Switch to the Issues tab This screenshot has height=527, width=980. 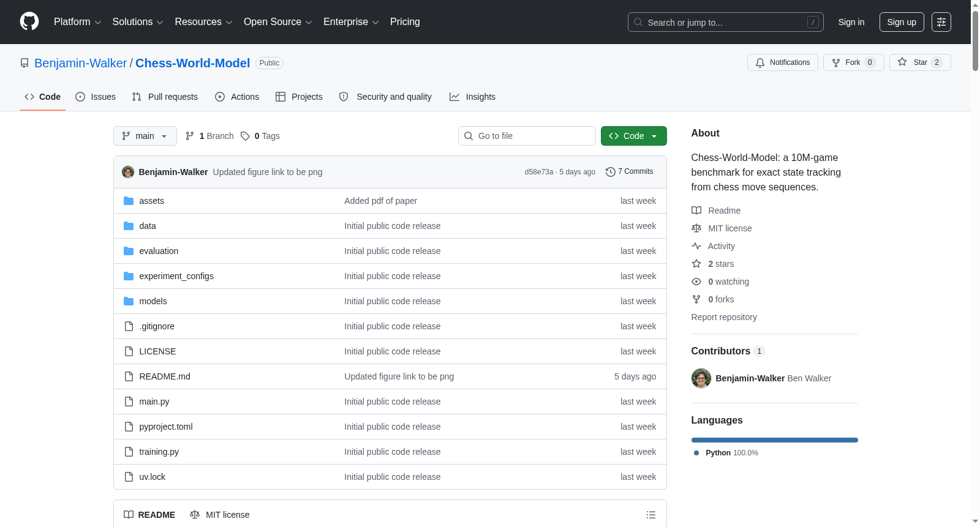click(96, 97)
